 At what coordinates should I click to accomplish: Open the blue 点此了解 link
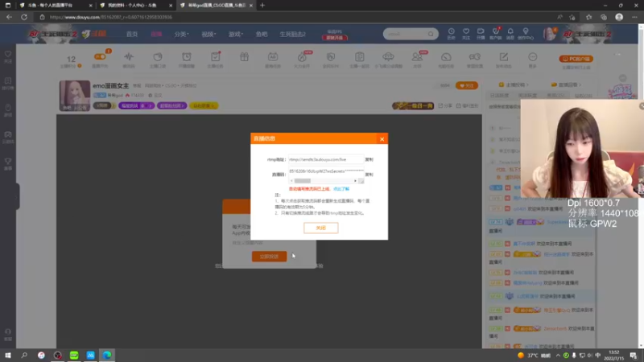click(341, 189)
